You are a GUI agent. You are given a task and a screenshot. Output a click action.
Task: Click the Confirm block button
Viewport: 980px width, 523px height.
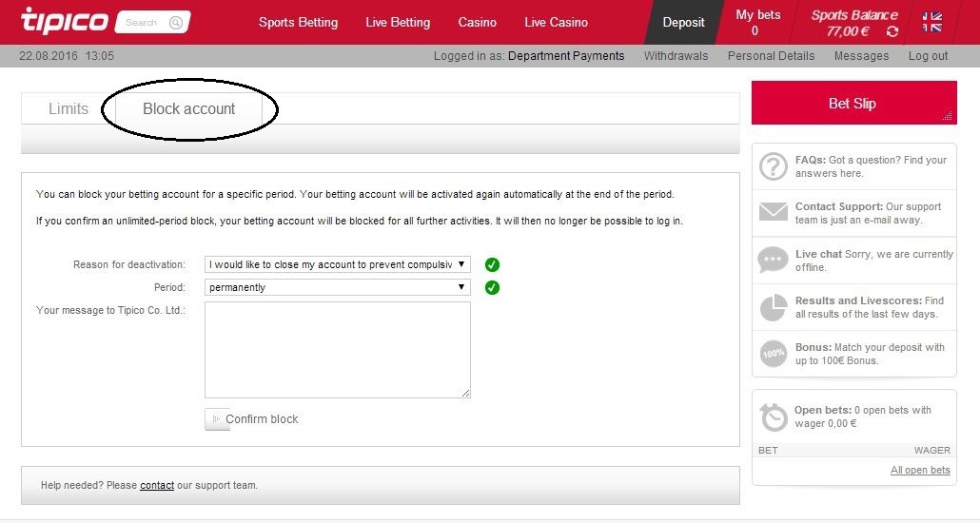pyautogui.click(x=252, y=419)
